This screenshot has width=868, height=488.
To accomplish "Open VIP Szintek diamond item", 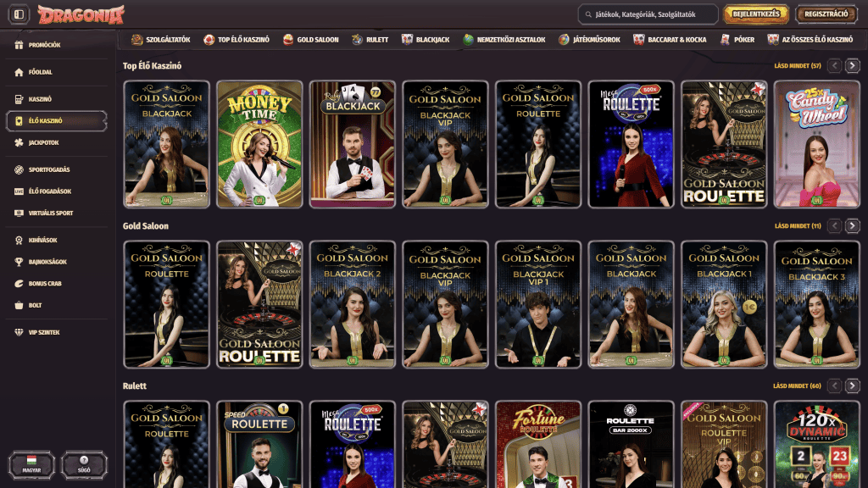I will tap(43, 332).
